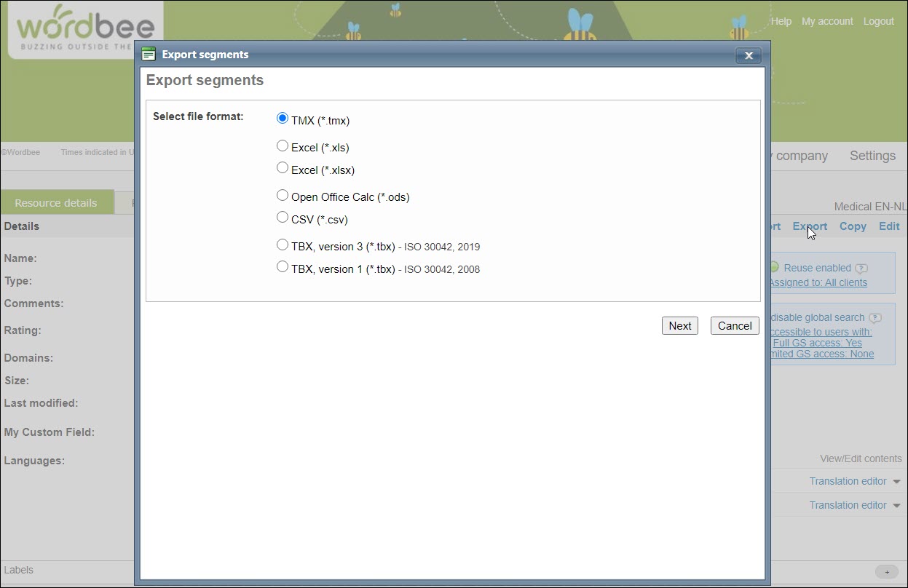
Task: Close the Export segments dialog with X
Action: click(x=748, y=55)
